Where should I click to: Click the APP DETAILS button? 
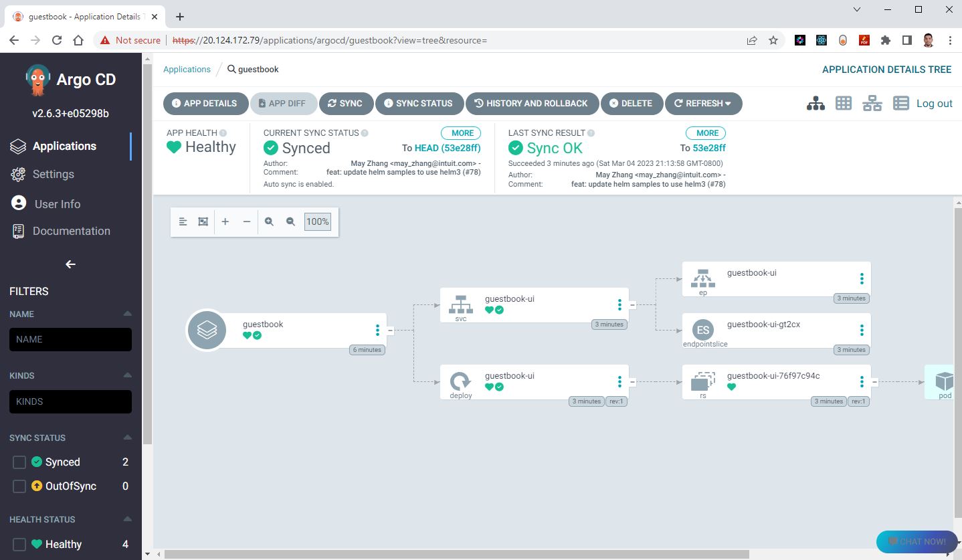[205, 103]
